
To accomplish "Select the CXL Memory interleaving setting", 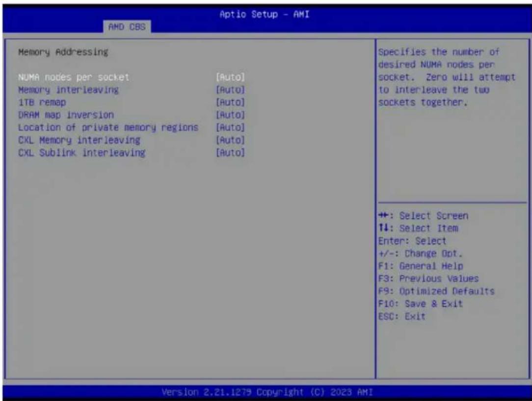I will (79, 140).
